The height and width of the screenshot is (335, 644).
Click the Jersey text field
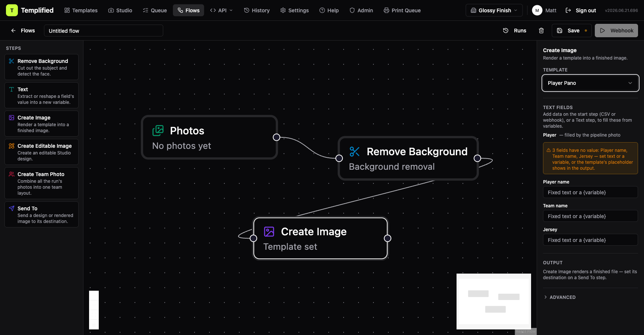(x=590, y=240)
